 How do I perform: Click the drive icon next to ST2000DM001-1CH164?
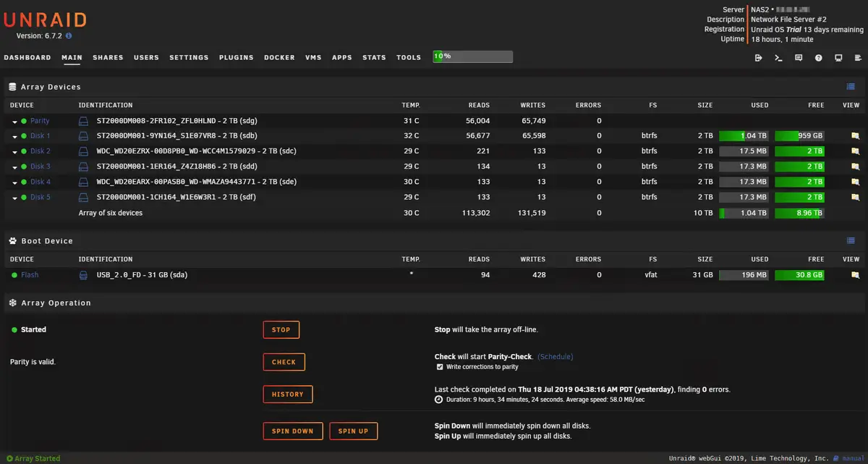[83, 197]
